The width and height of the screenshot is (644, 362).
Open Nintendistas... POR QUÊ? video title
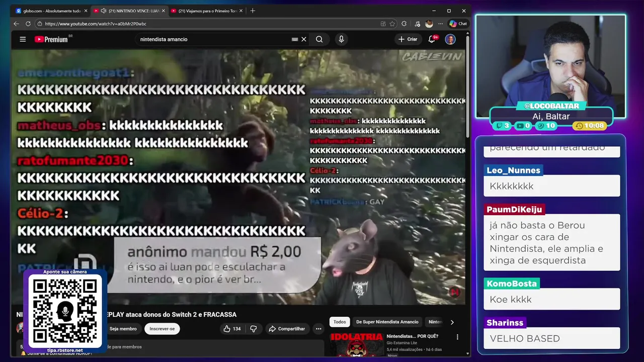pos(412,336)
